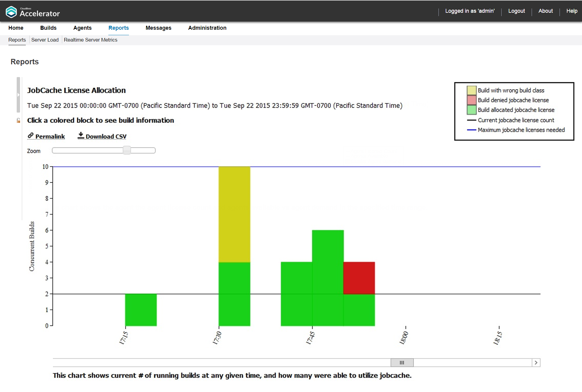Click the tallest green block near 17:45
This screenshot has height=392, width=582.
coord(328,278)
